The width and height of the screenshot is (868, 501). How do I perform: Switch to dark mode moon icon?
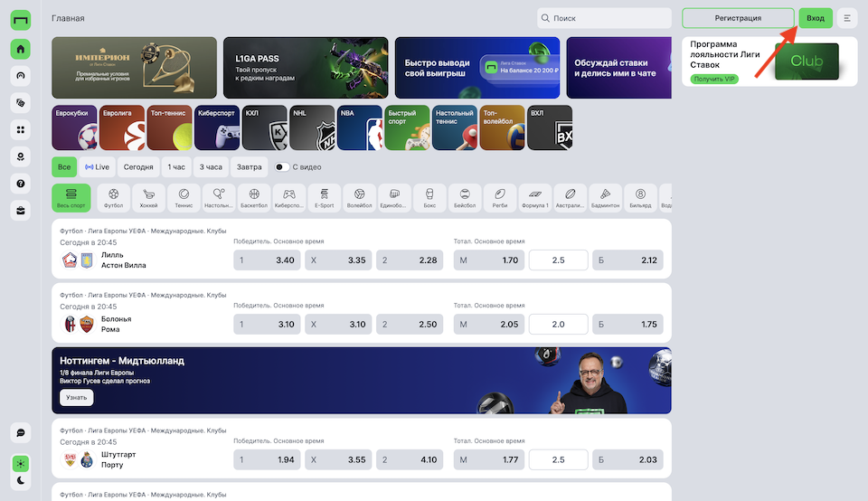[21, 480]
